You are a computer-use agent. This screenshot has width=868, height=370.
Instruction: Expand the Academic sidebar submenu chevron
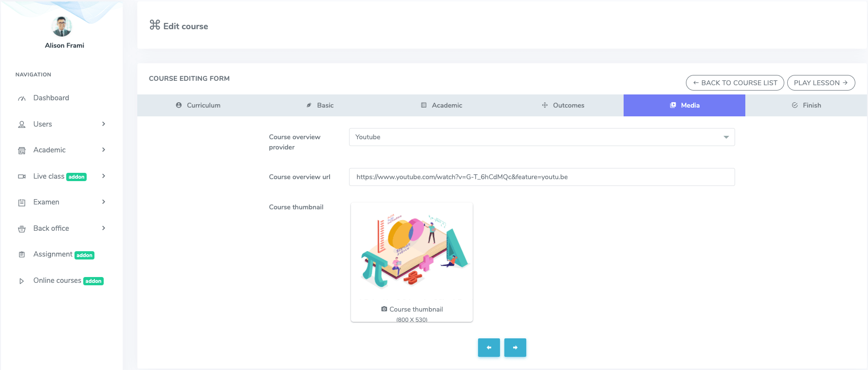[104, 150]
